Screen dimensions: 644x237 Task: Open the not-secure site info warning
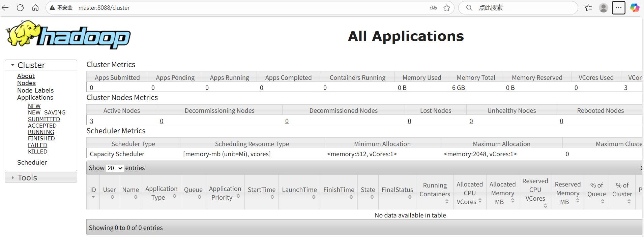61,8
